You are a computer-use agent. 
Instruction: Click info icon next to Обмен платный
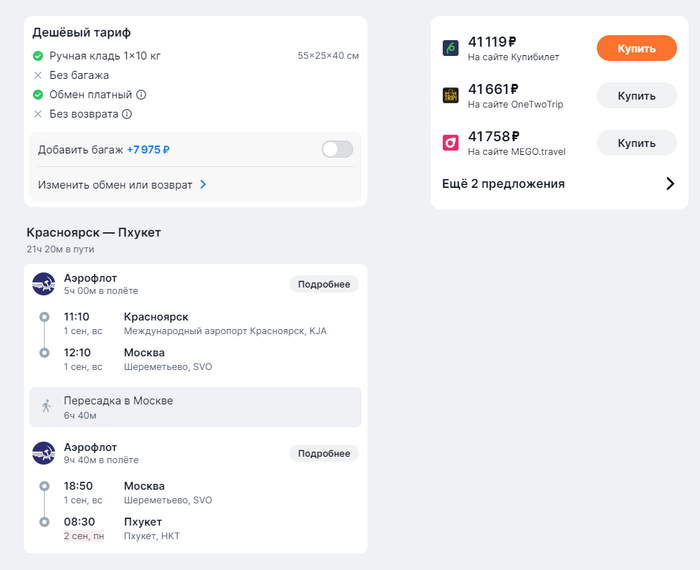pos(141,95)
